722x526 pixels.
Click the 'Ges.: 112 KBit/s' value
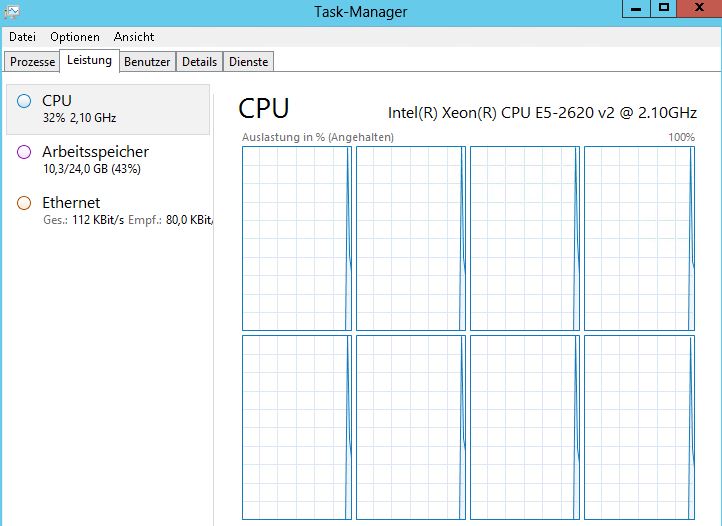[x=83, y=220]
